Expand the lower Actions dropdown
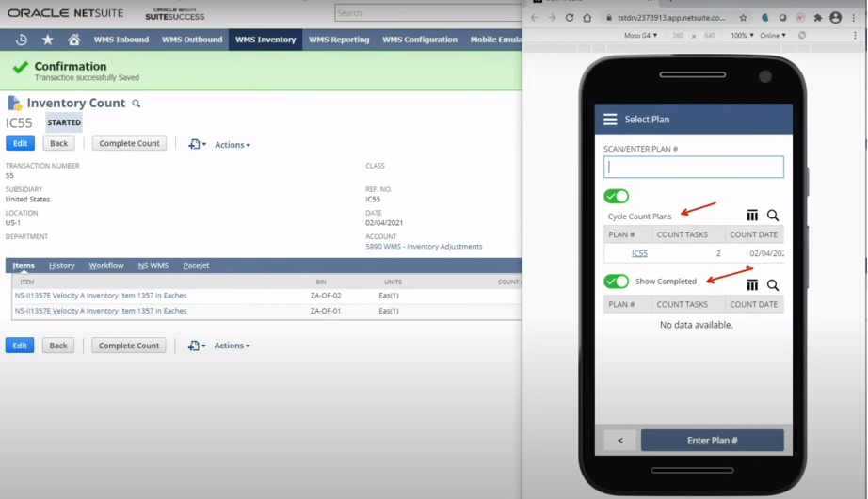 (232, 346)
